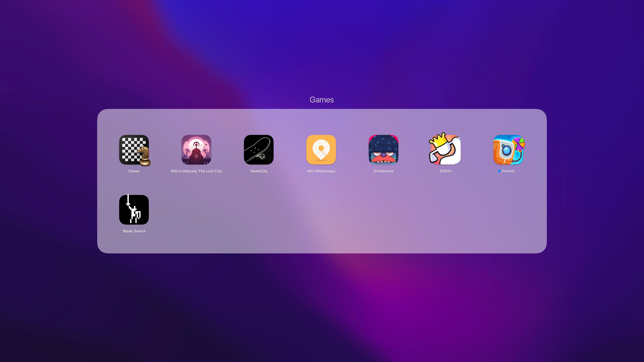Open the Chess app icon
644x362 pixels.
pyautogui.click(x=134, y=150)
